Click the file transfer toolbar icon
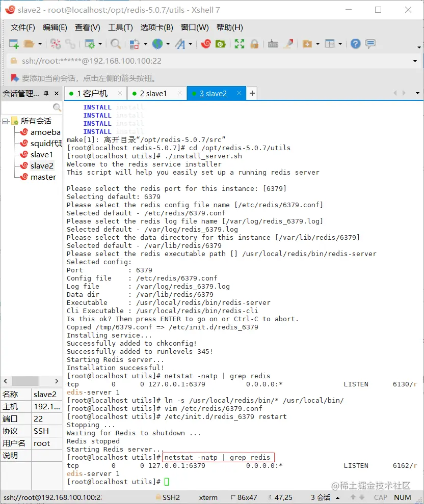Image resolution: width=424 pixels, height=504 pixels. 135,44
